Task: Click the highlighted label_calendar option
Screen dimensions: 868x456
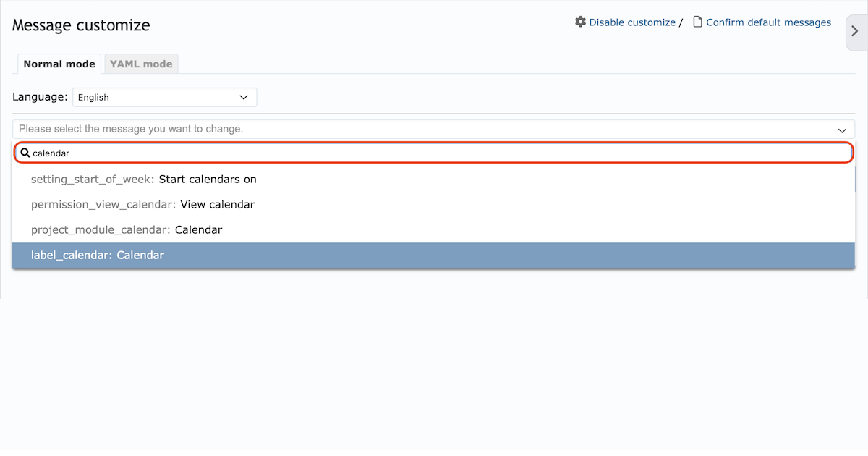Action: [x=98, y=255]
